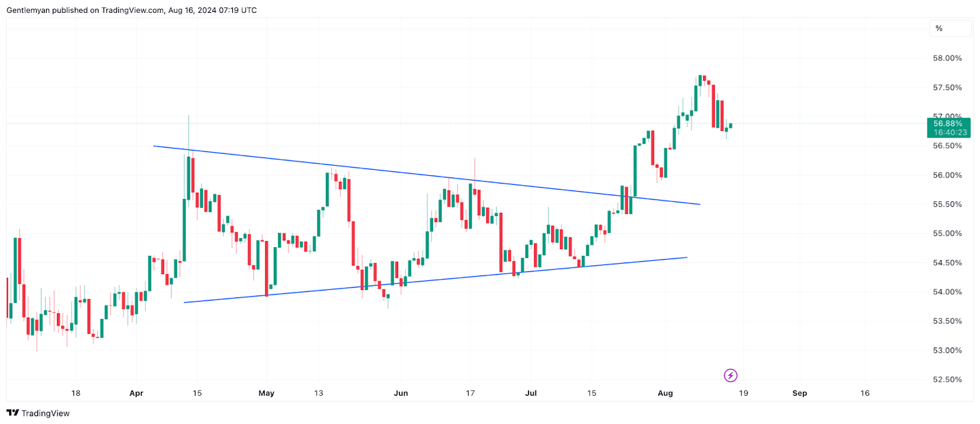The image size is (980, 424).
Task: Click the Jun label on time axis
Action: click(401, 393)
